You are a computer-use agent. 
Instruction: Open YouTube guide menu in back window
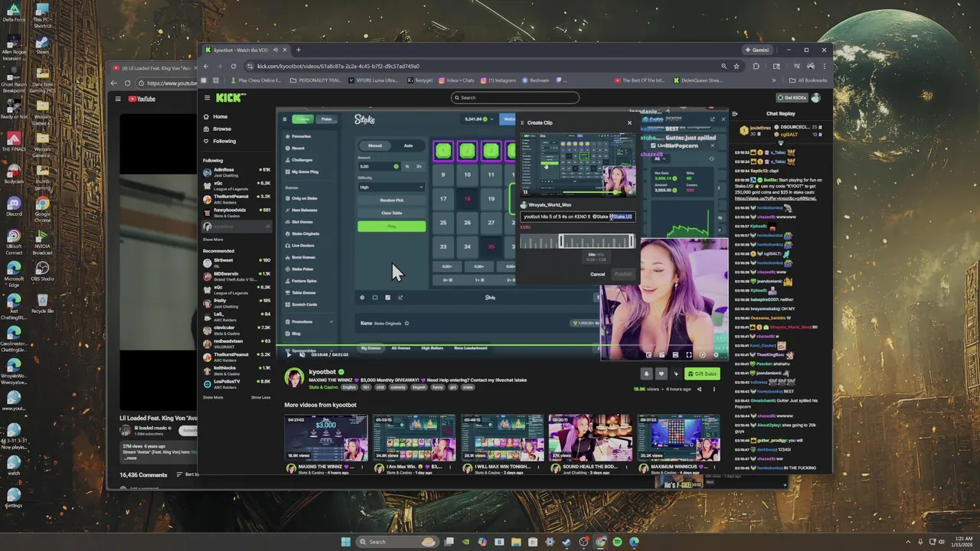pyautogui.click(x=118, y=99)
